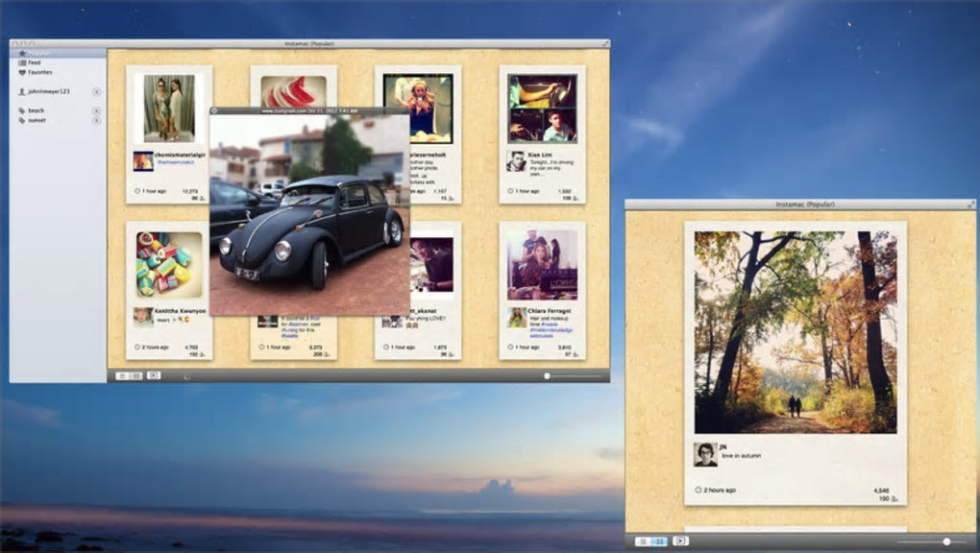Enter fullscreen on main Instamac window

(x=605, y=44)
